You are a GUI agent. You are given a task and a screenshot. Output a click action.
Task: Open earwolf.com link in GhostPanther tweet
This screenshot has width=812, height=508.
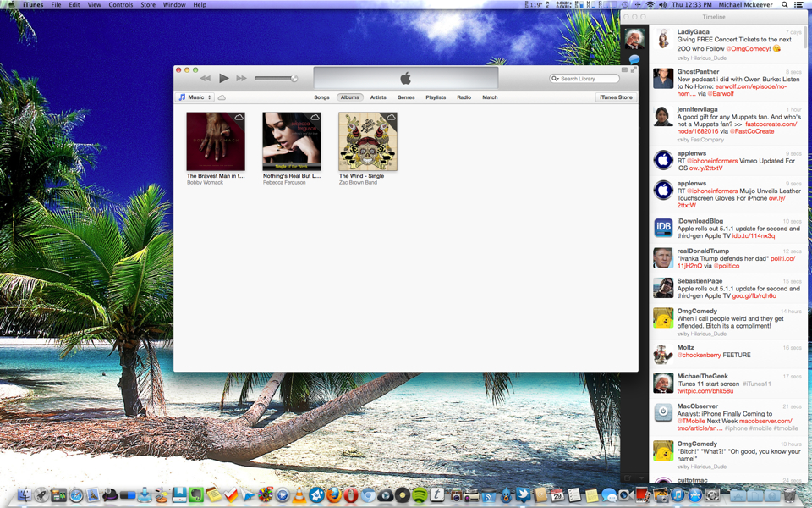(x=750, y=86)
